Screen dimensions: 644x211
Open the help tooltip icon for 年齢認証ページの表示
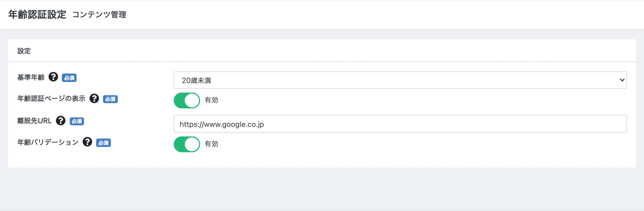click(x=94, y=99)
